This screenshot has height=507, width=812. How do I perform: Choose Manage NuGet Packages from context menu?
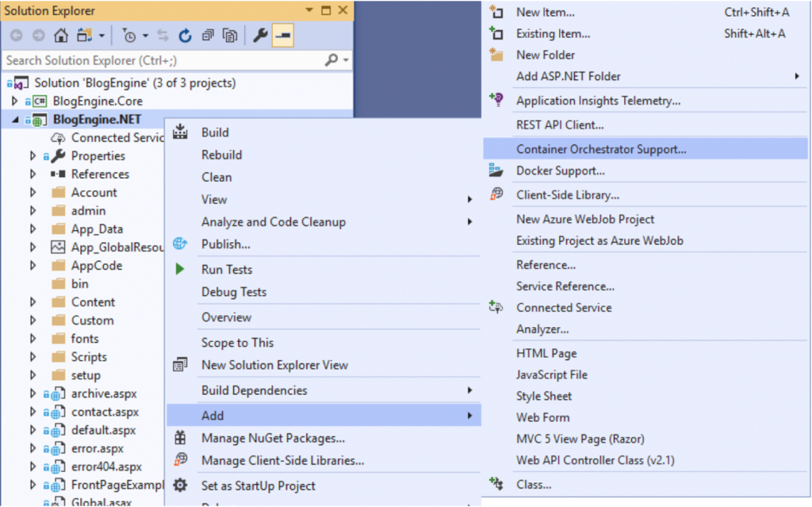click(273, 438)
